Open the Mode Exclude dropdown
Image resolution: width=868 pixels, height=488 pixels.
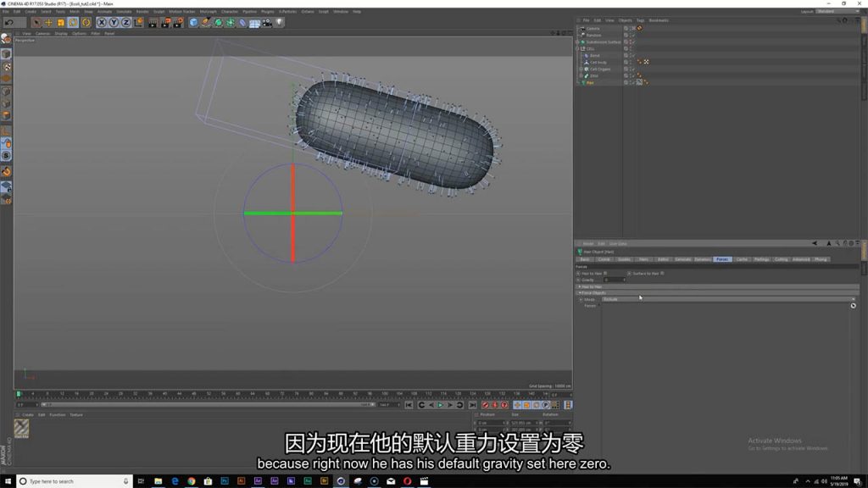pyautogui.click(x=728, y=299)
